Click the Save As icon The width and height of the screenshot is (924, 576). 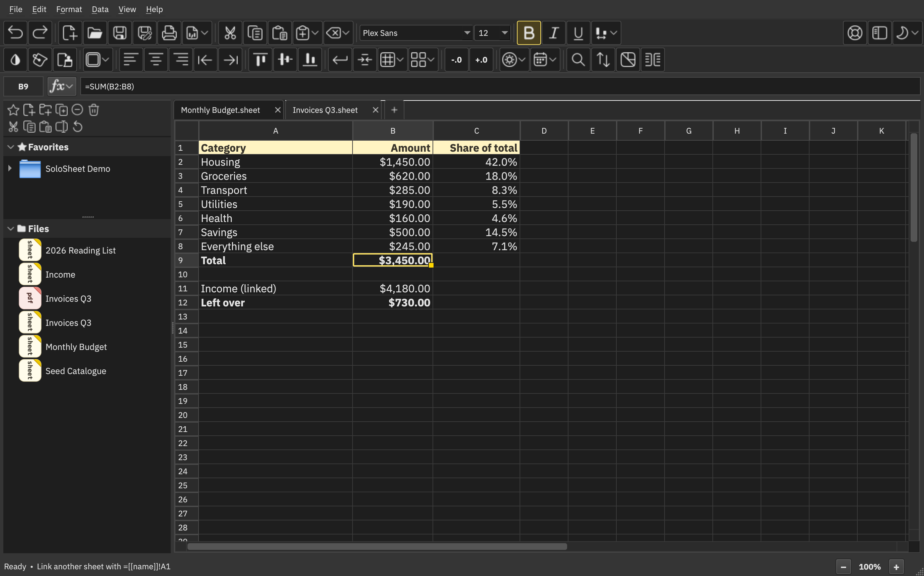(x=144, y=33)
